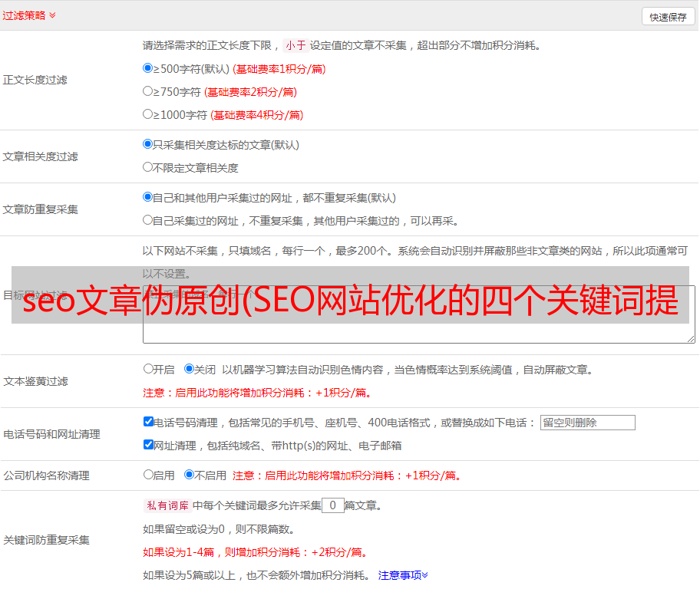Image resolution: width=700 pixels, height=589 pixels.
Task: Click the 如果设为1-4篇 red warning text
Action: click(x=256, y=552)
